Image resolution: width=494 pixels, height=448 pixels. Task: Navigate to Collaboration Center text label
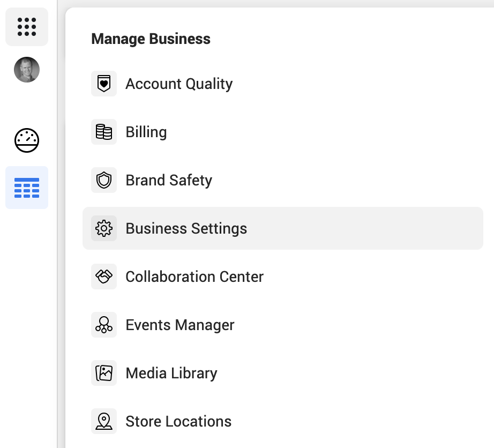194,277
